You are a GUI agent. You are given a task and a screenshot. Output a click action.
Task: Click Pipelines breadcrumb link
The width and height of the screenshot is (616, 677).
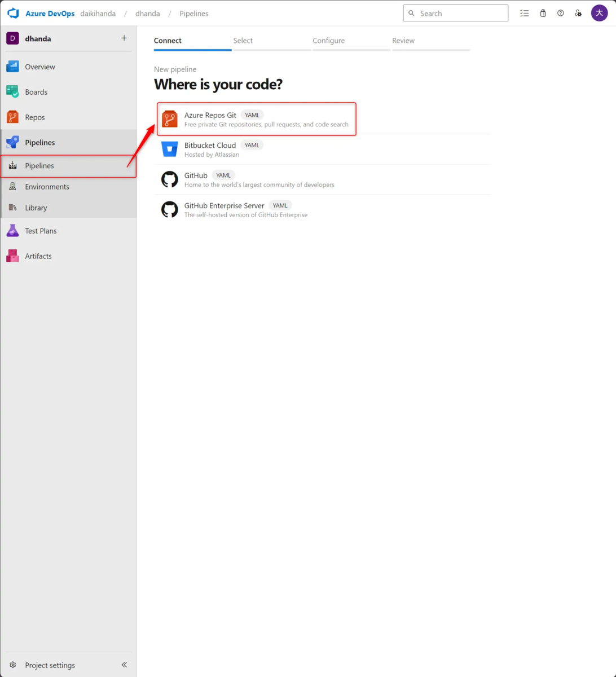194,14
